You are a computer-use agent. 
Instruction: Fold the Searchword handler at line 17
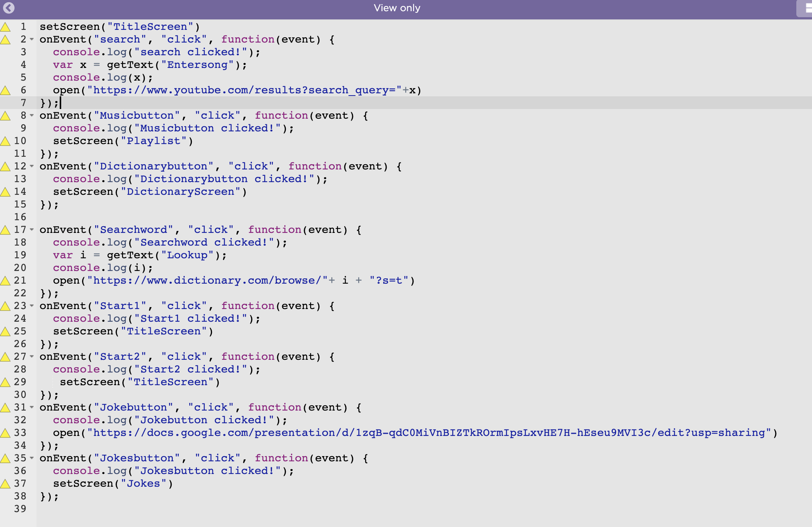[32, 230]
